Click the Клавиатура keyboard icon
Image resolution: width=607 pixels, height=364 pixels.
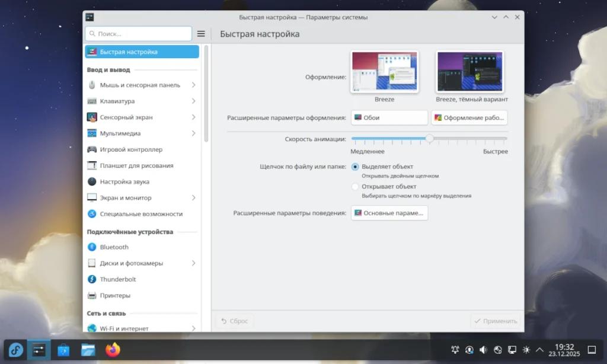coord(92,101)
